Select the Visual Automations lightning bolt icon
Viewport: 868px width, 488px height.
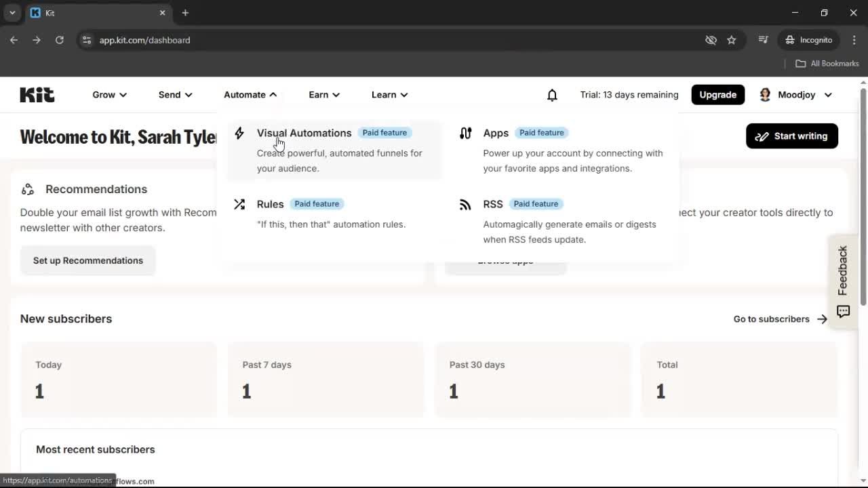coord(239,134)
